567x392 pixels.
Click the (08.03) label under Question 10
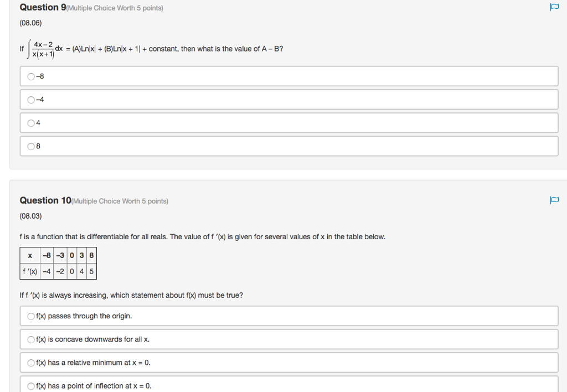[31, 216]
